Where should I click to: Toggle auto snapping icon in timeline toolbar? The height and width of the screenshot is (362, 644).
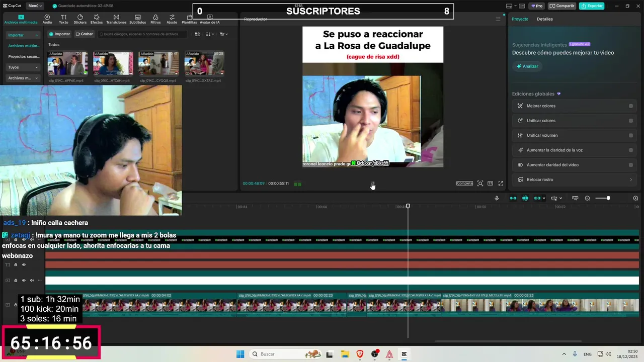525,198
